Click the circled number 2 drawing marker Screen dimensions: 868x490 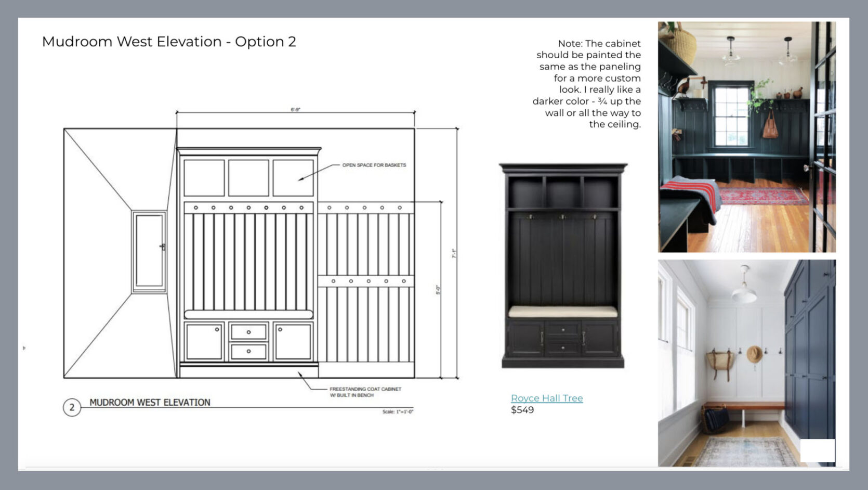point(72,407)
